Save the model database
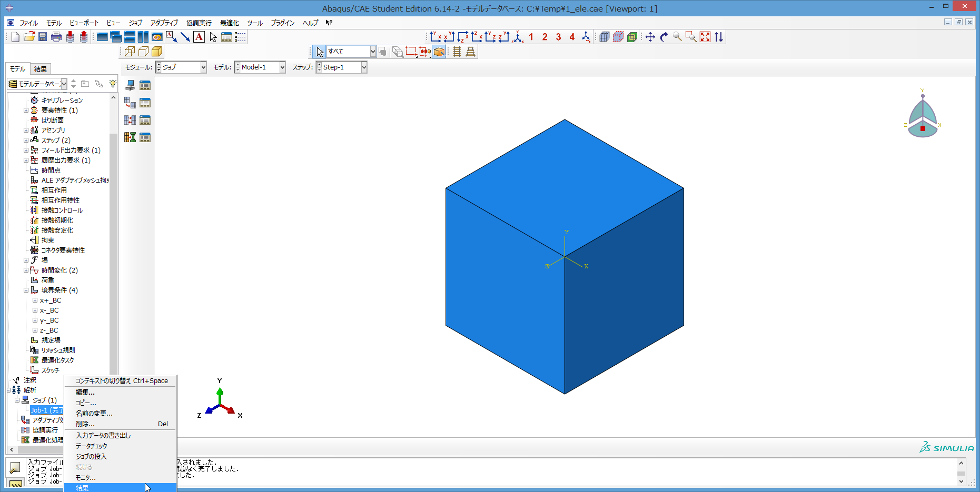 coord(43,37)
